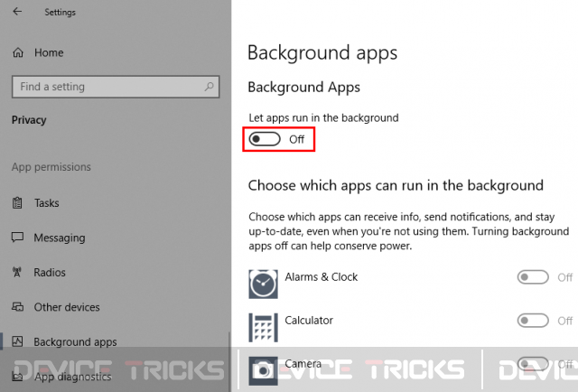Click the Find a setting search box
Image resolution: width=578 pixels, height=392 pixels.
116,87
